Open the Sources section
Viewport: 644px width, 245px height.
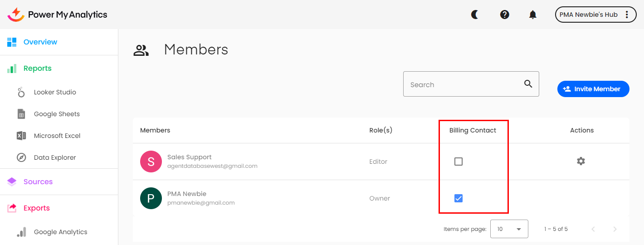point(38,181)
